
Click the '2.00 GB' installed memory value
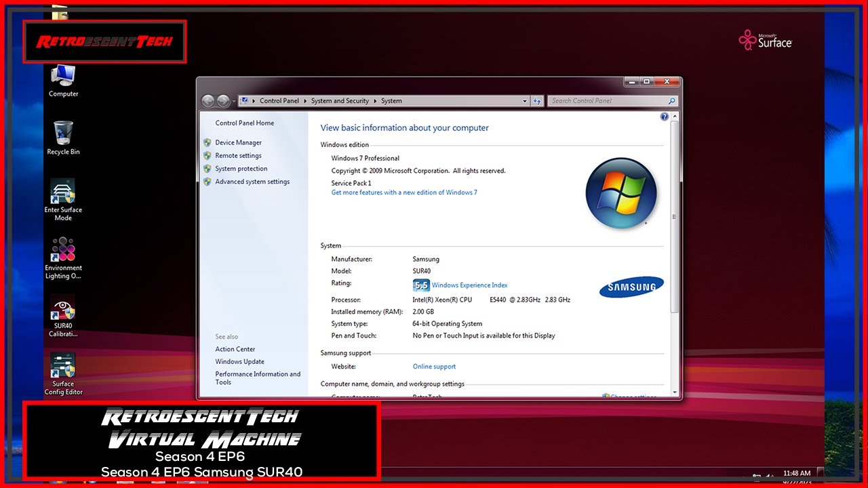tap(423, 312)
